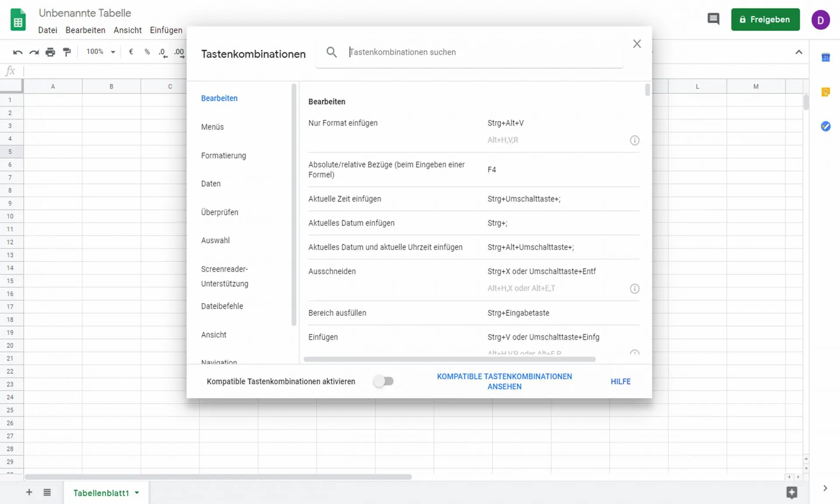Increase decimal places with the .00 icon
Image resolution: width=840 pixels, height=504 pixels.
pyautogui.click(x=179, y=52)
